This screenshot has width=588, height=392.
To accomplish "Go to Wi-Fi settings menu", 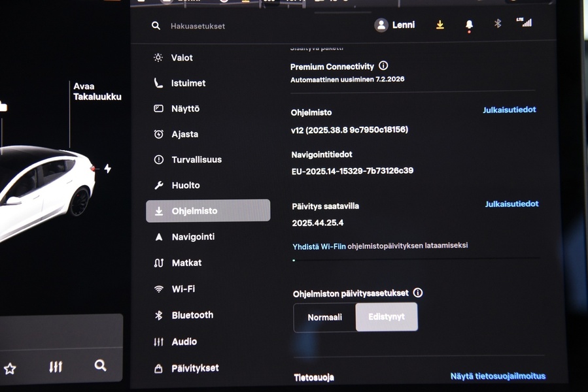I will point(183,289).
